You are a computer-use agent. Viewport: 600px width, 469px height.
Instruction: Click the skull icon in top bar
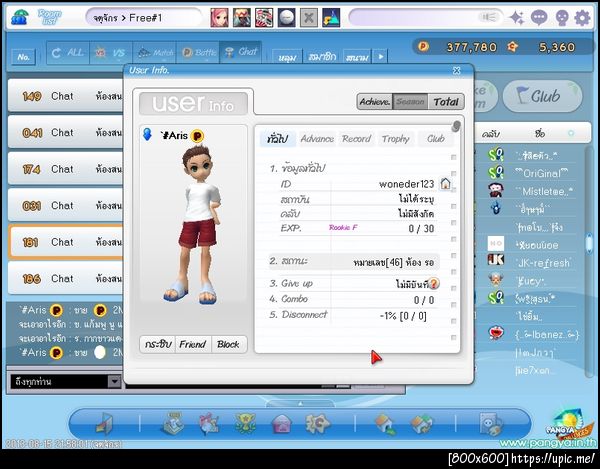561,18
